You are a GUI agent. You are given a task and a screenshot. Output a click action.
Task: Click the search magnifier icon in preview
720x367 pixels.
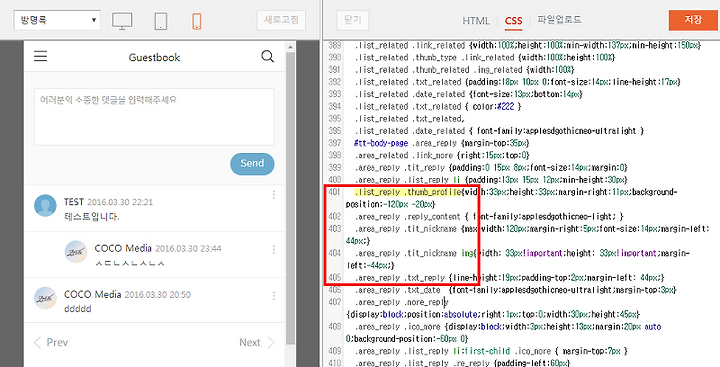tap(267, 56)
